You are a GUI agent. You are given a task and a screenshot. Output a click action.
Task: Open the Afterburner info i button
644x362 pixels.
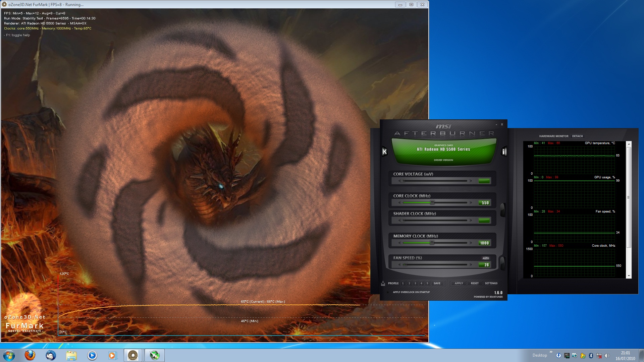(x=503, y=152)
